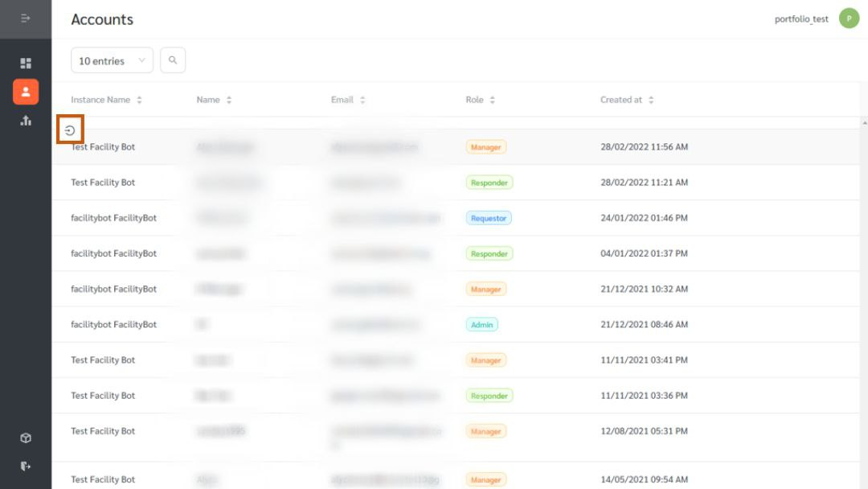The height and width of the screenshot is (489, 868).
Task: Open the Accounts sidebar icon
Action: coord(26,92)
